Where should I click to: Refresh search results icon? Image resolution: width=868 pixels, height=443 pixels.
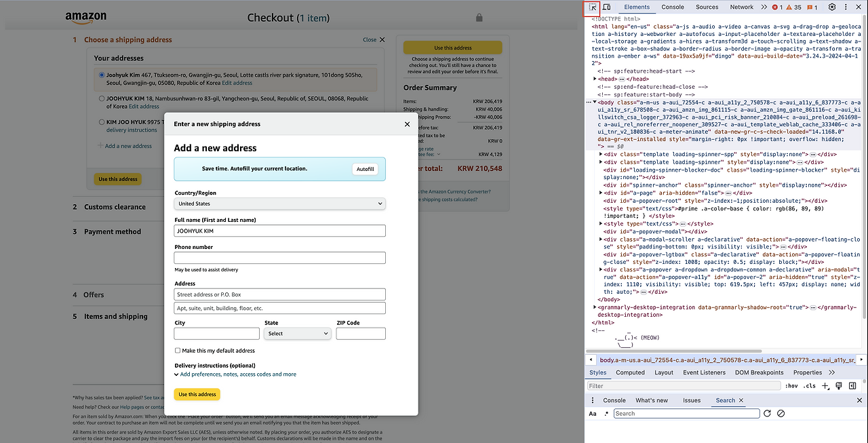tap(767, 413)
